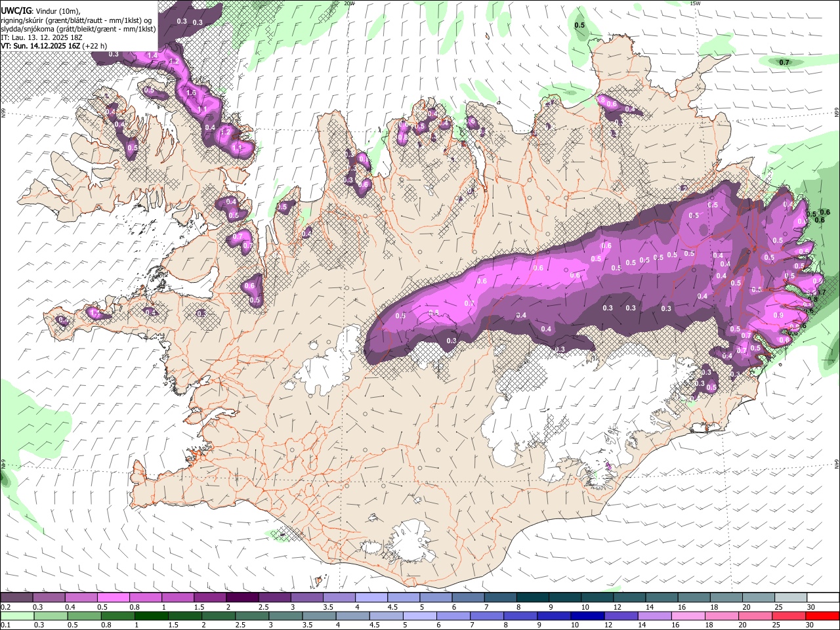Click the 1.5–2 magenta-purple snow swatch
The image size is (840, 630).
pos(210,598)
